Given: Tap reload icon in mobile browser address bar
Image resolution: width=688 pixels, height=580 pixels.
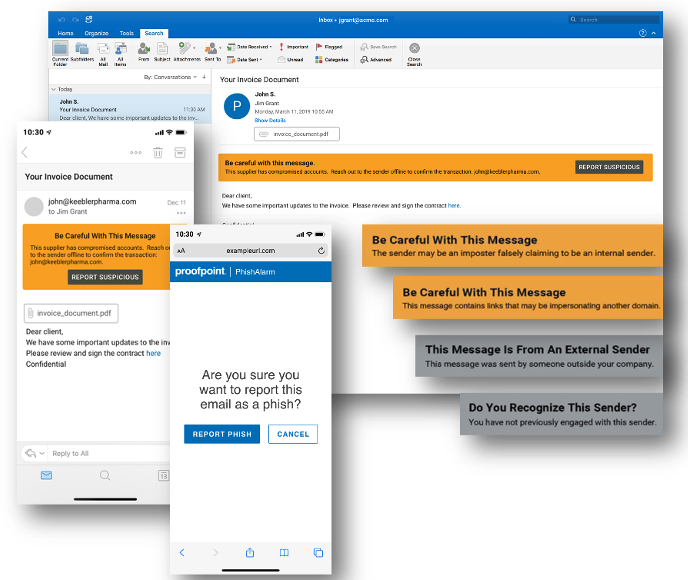Looking at the screenshot, I should click(x=321, y=251).
